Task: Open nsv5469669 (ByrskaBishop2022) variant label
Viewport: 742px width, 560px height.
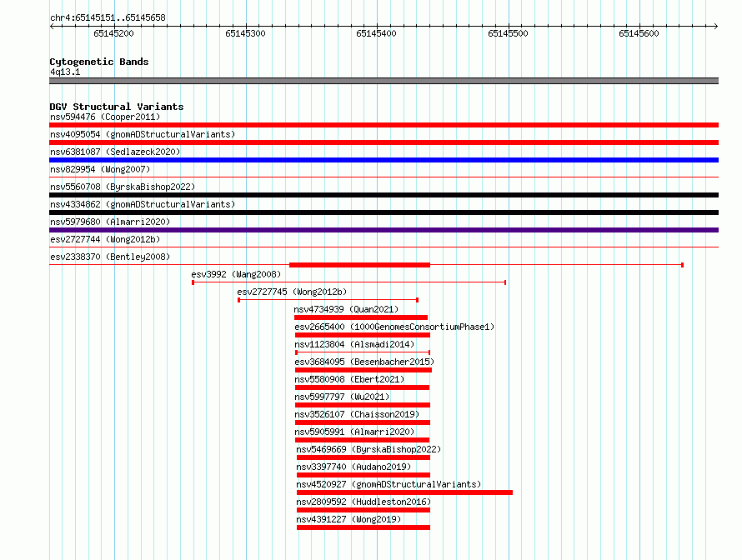Action: tap(368, 449)
